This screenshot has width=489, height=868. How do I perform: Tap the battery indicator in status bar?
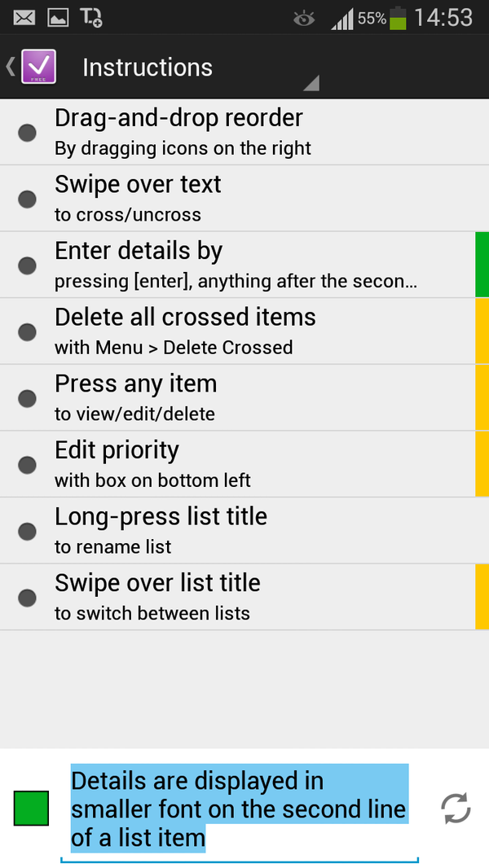pyautogui.click(x=398, y=18)
